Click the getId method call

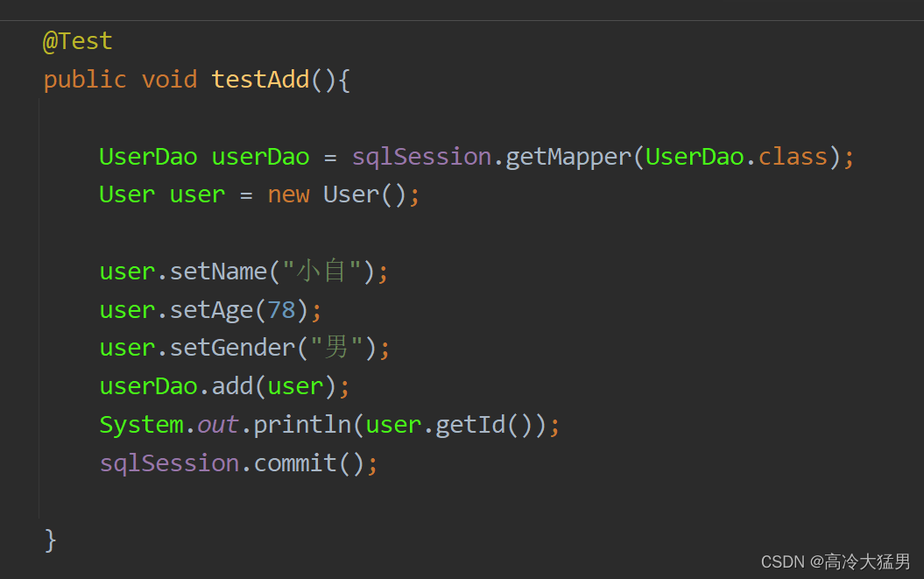[x=469, y=425]
